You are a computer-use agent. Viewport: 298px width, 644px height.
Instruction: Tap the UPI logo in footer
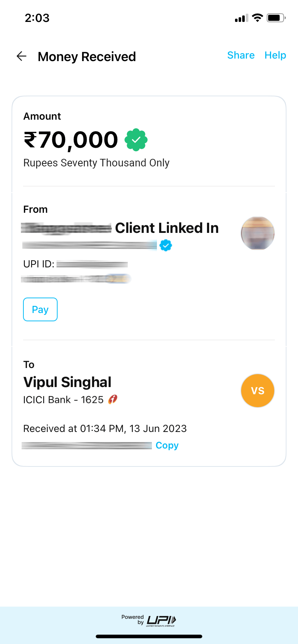(161, 620)
